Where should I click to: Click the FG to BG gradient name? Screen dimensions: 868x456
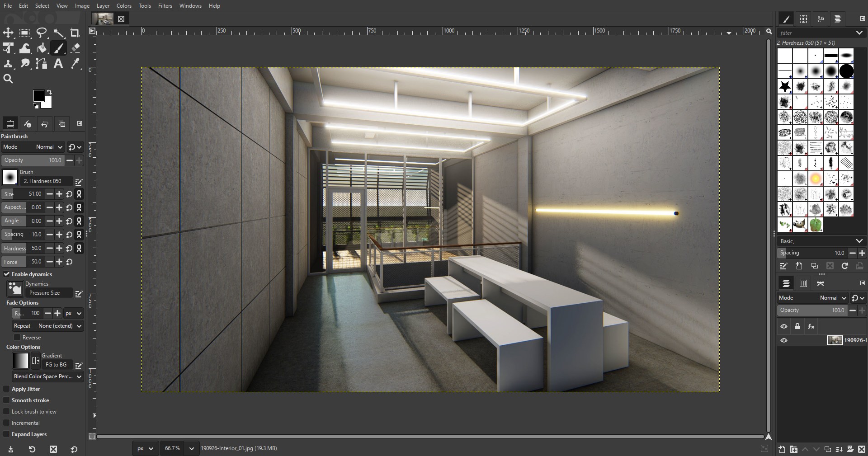(x=56, y=365)
